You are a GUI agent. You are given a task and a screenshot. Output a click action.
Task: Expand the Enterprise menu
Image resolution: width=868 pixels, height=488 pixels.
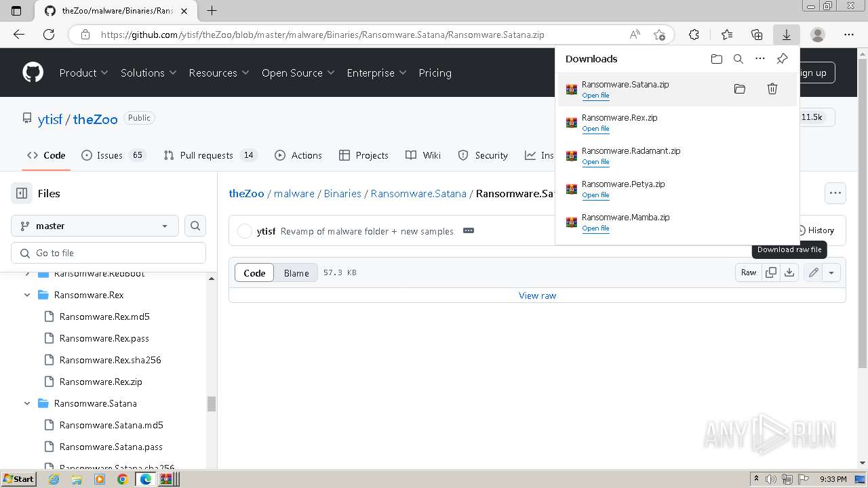coord(376,73)
